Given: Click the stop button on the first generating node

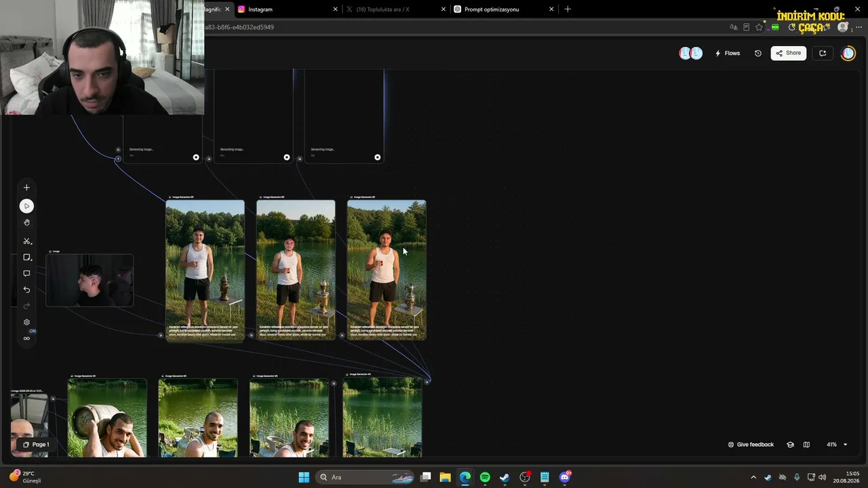Looking at the screenshot, I should tap(196, 157).
